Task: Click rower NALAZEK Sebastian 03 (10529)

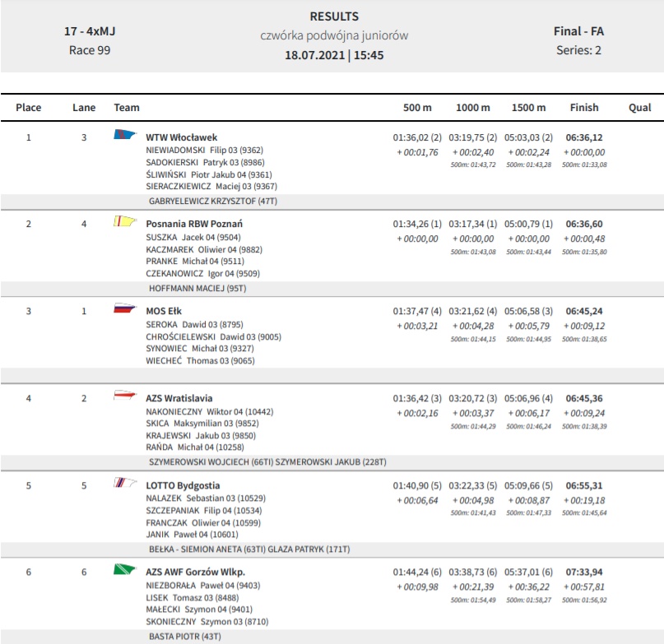Action: (206, 498)
